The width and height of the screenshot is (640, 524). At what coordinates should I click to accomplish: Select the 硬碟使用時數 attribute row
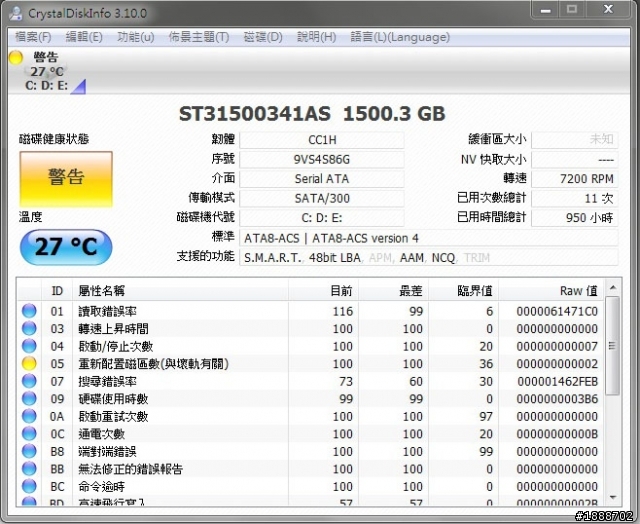pyautogui.click(x=311, y=399)
